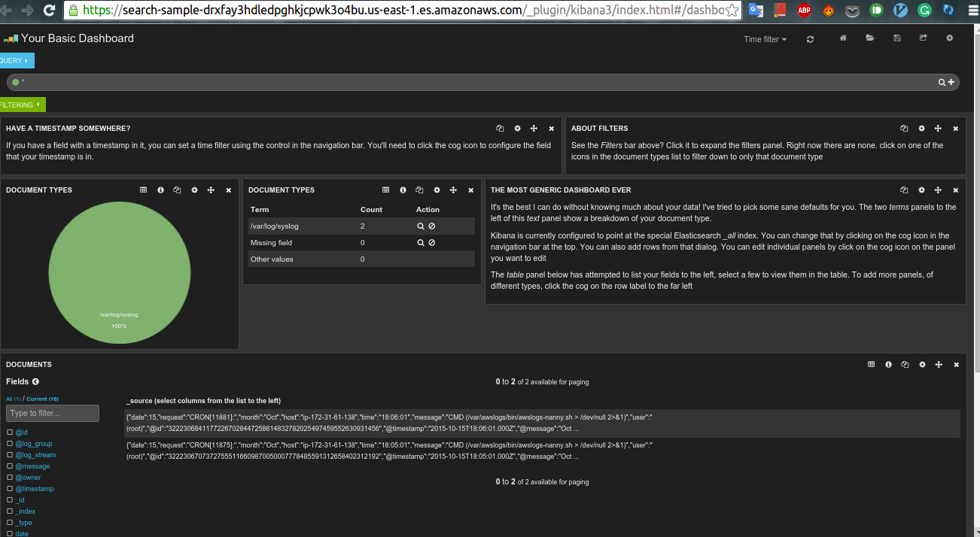
Task: Click Documents panel inspect table icon
Action: [871, 365]
